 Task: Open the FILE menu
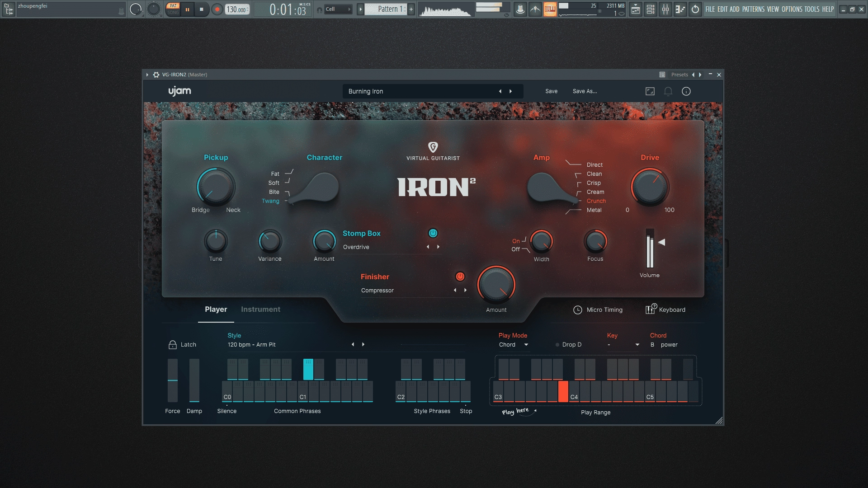coord(710,9)
